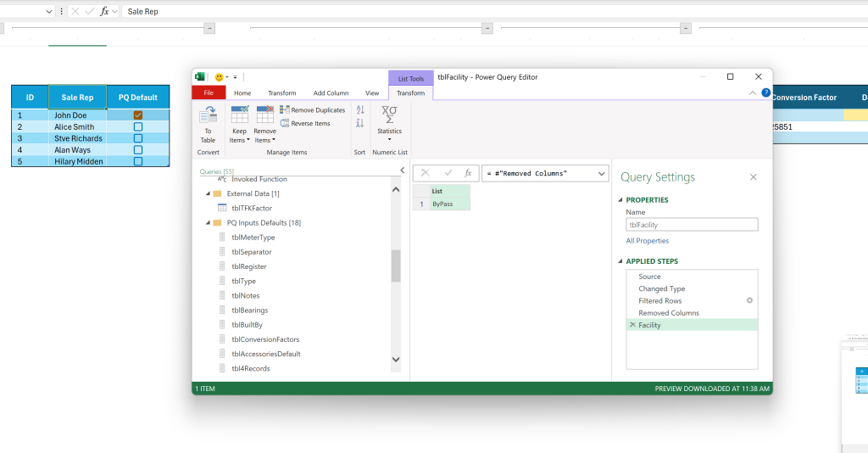Open the All Properties link
The height and width of the screenshot is (453, 868).
647,241
